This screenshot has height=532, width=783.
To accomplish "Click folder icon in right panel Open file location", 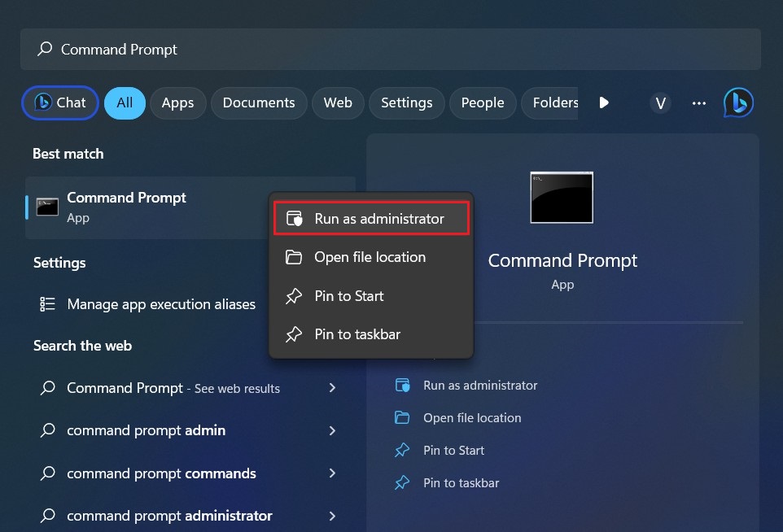I will pyautogui.click(x=402, y=418).
